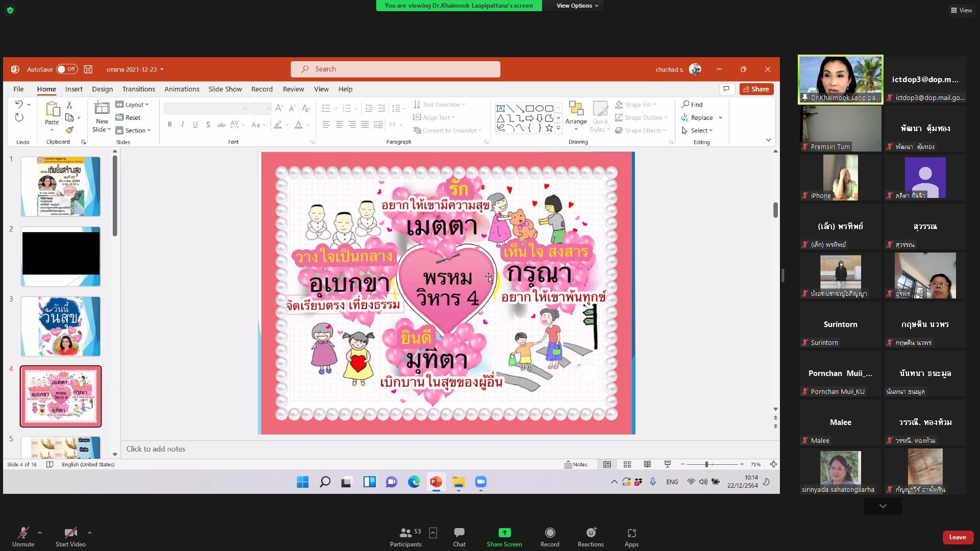Switch to the Slide Show tab
Viewport: 980px width, 551px height.
pos(225,89)
